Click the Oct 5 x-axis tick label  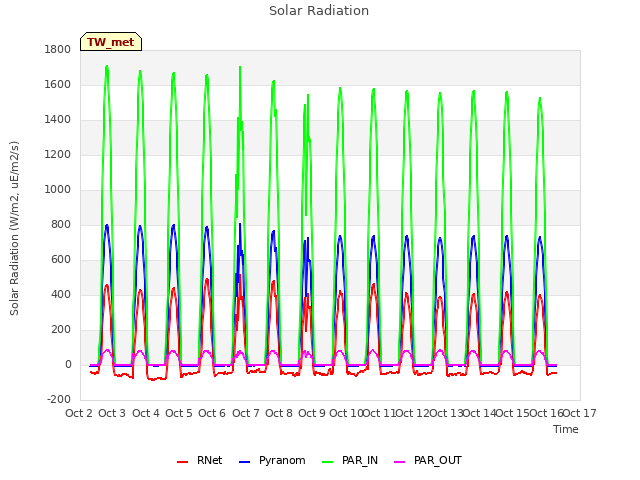(x=179, y=413)
